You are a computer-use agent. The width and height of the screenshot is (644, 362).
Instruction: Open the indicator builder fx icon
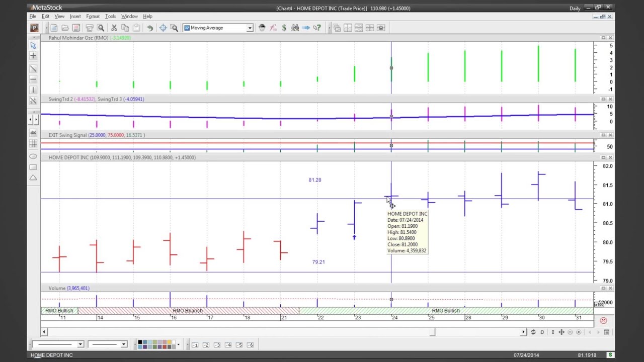click(273, 28)
